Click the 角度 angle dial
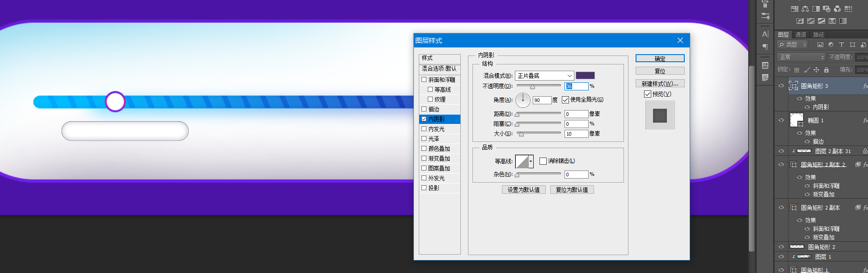868x273 pixels. (x=523, y=100)
